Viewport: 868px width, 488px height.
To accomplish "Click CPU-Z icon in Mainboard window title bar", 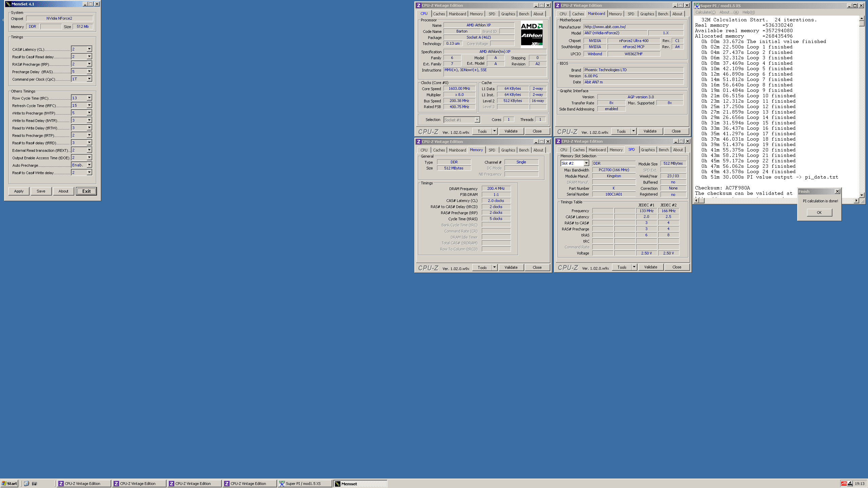I will [x=558, y=5].
